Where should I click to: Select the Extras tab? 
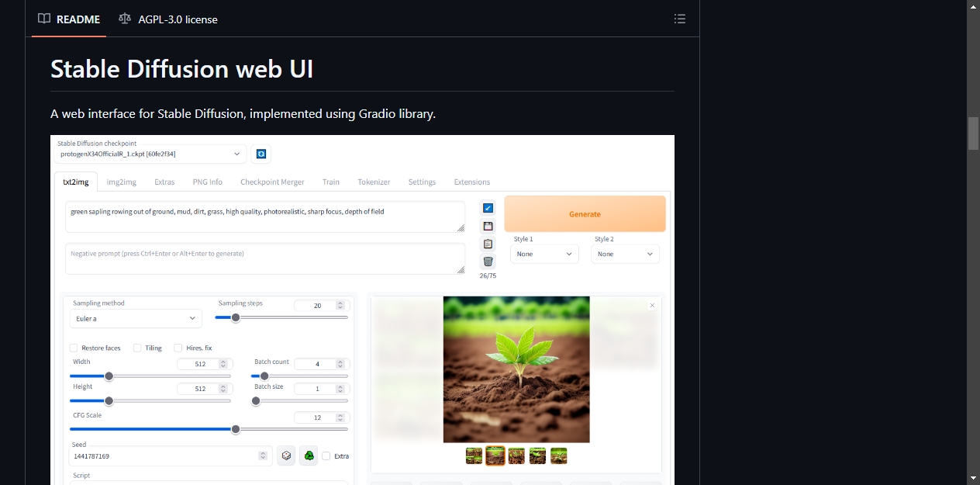[x=164, y=182]
